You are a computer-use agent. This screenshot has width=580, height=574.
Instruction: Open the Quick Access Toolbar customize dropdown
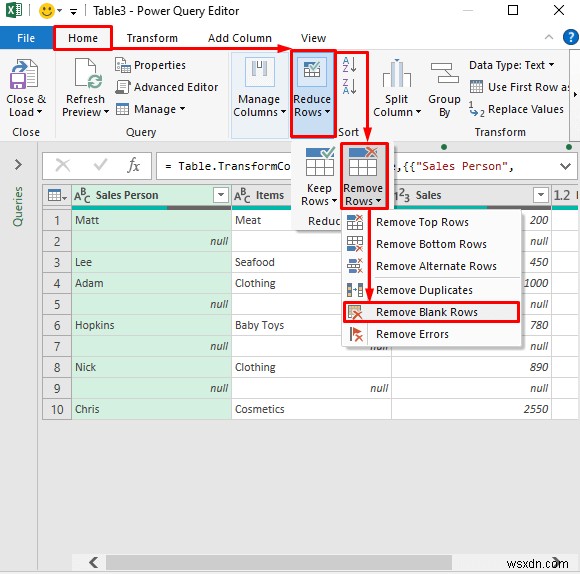tap(73, 11)
